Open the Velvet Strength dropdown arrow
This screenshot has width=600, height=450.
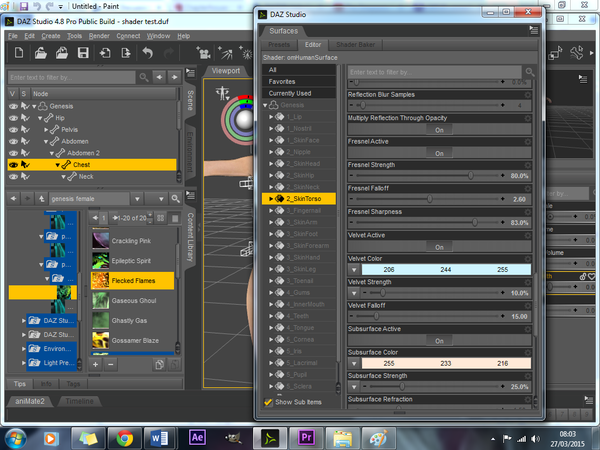click(x=354, y=293)
